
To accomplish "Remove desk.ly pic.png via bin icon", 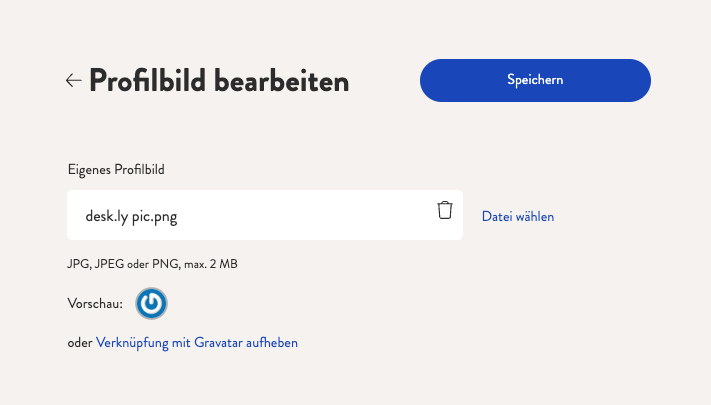I will coord(445,210).
